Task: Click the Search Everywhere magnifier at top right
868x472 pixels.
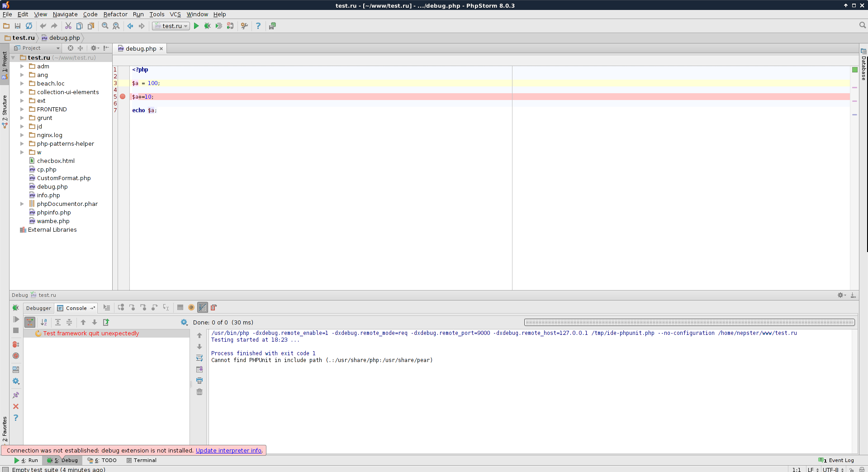Action: (x=863, y=25)
